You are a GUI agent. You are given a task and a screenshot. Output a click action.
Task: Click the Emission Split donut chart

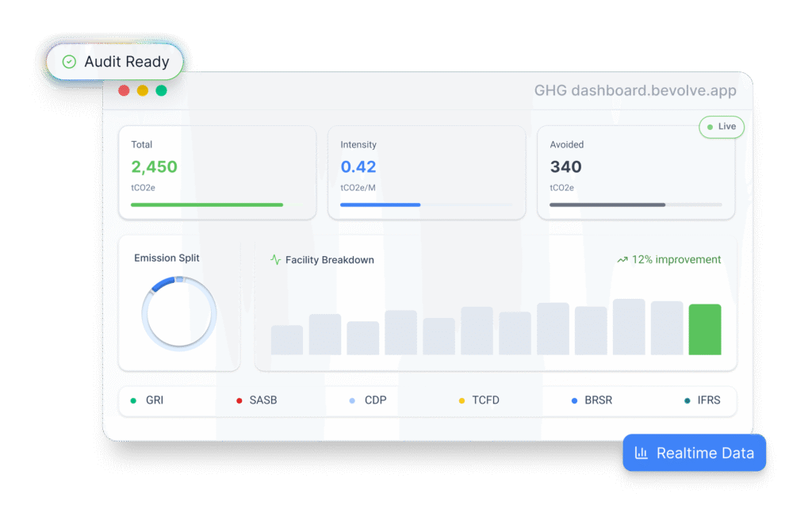[x=178, y=312]
